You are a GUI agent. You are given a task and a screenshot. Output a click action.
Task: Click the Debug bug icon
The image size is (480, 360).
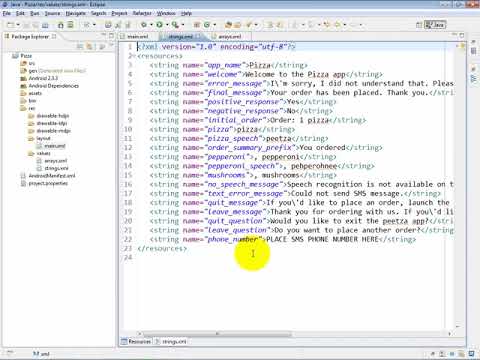pos(144,25)
